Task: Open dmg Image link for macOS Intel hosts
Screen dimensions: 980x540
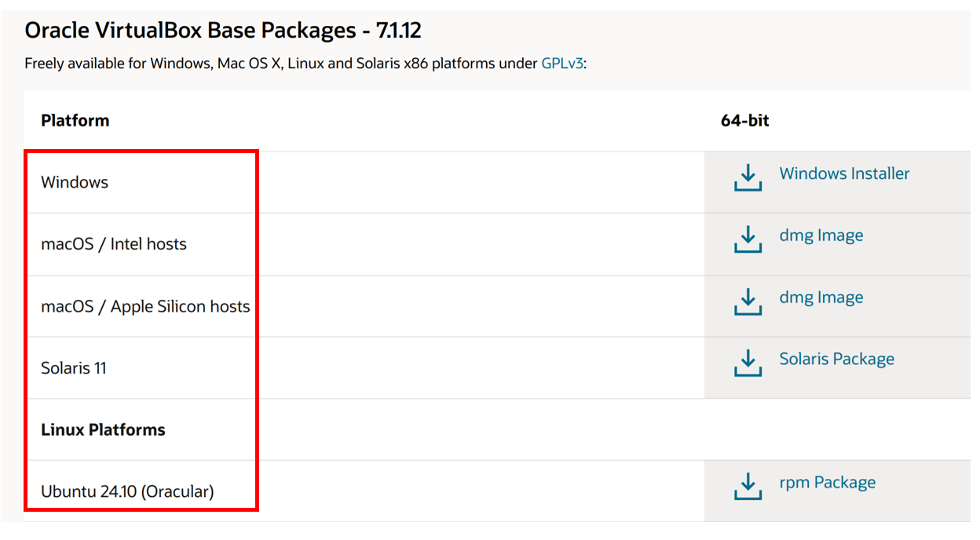Action: pyautogui.click(x=821, y=235)
